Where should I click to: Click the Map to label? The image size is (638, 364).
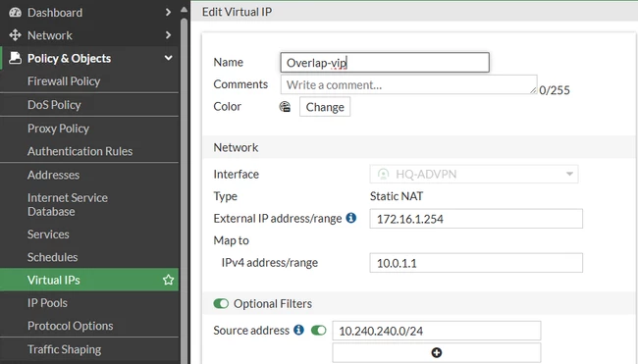pyautogui.click(x=231, y=240)
